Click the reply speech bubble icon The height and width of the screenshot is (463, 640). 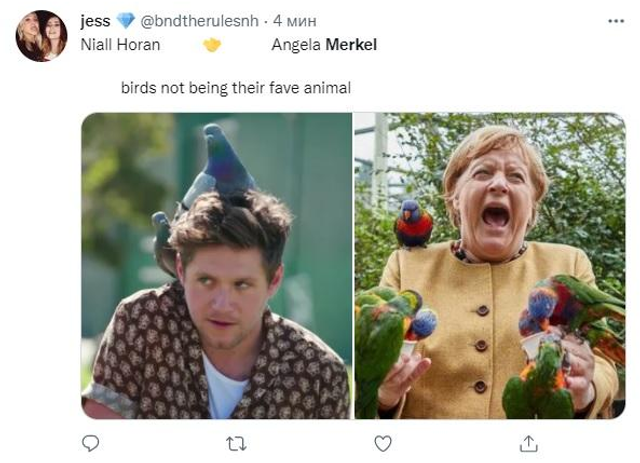point(90,441)
